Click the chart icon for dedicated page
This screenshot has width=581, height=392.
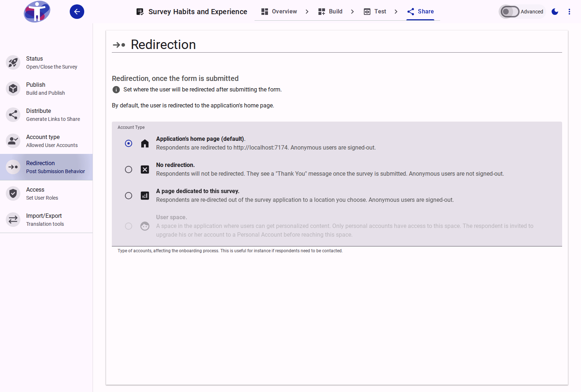145,196
